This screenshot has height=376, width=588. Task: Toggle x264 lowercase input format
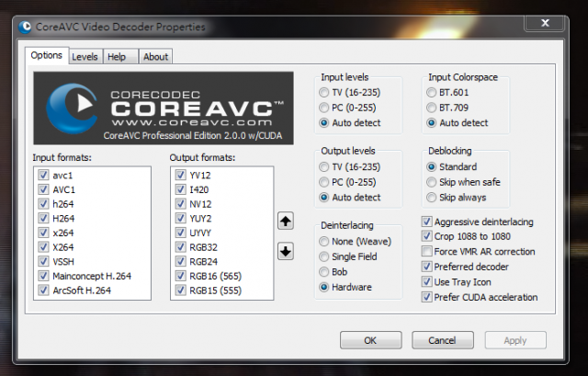(x=43, y=233)
